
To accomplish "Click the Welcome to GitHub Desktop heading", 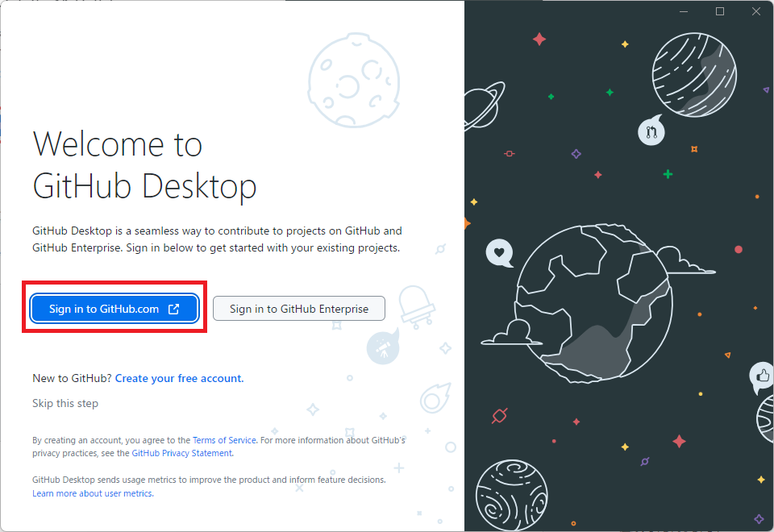I will coord(144,165).
